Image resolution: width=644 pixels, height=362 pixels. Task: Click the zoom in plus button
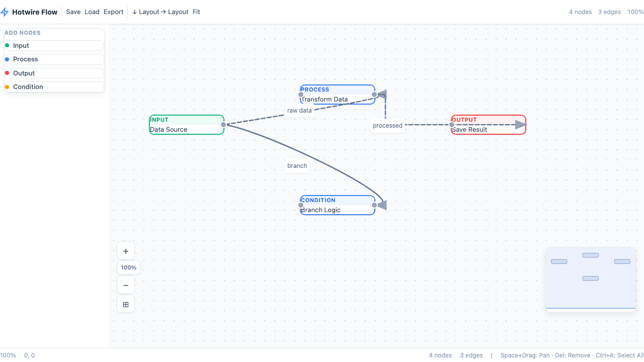(x=126, y=251)
